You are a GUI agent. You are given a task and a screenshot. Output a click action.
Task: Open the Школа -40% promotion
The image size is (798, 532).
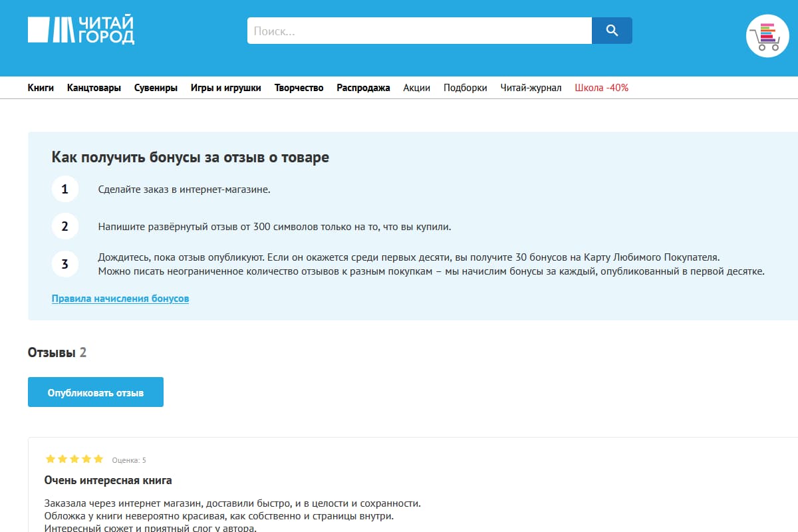pos(601,88)
